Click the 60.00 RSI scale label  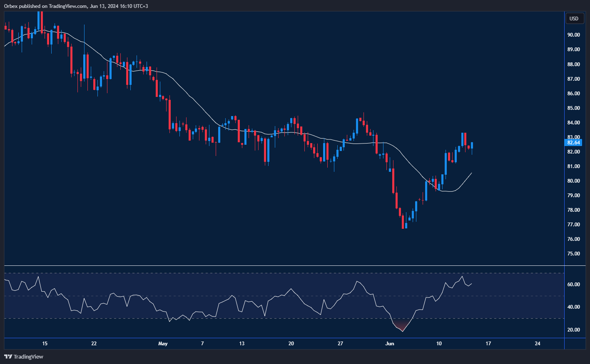[573, 285]
